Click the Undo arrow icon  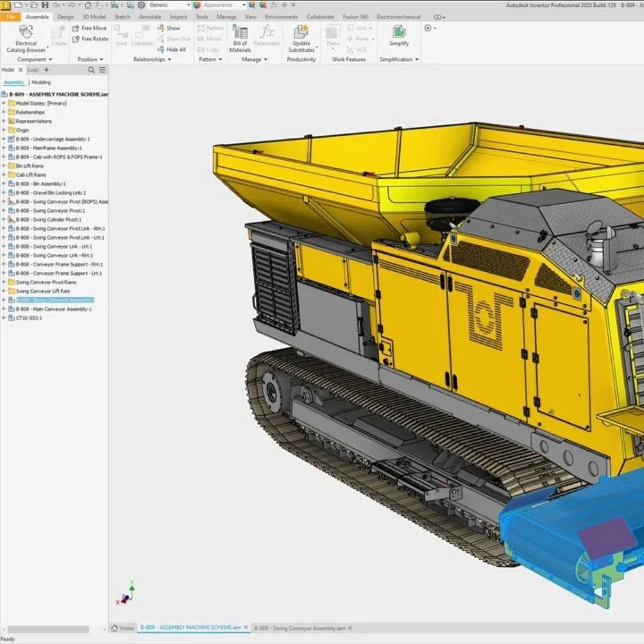click(56, 5)
